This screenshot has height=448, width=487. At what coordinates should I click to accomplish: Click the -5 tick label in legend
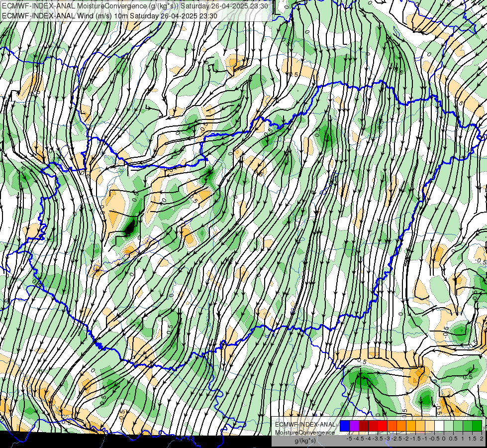point(349,439)
